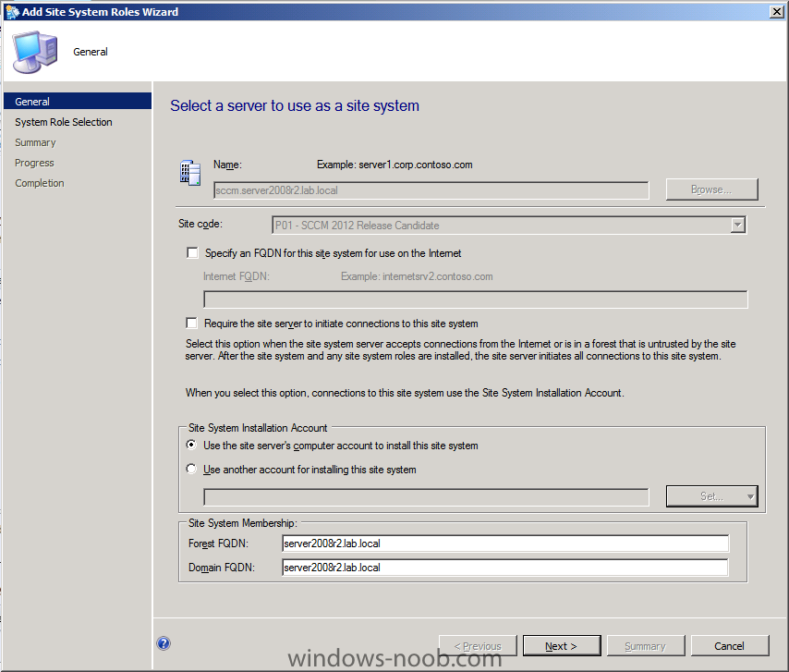The image size is (789, 672).
Task: Go to System Role Selection step
Action: (64, 122)
